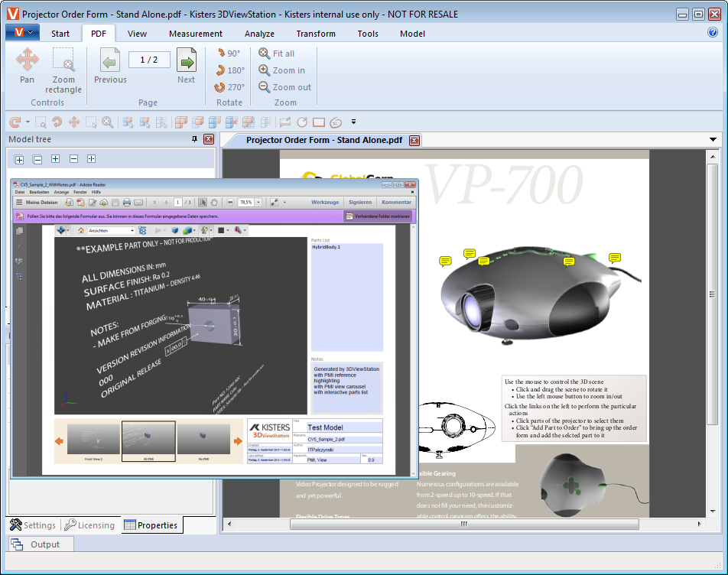Toggle 'Vorhandene Felder markieren' in Adobe Reader
The width and height of the screenshot is (728, 575).
(378, 216)
